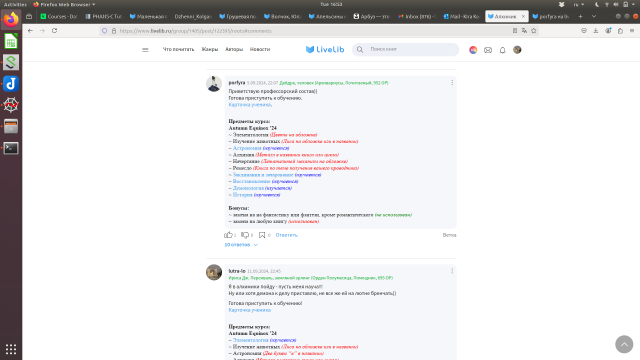This screenshot has height=360, width=640.
Task: Open three-dot menu on perfyra's comment
Action: click(452, 82)
